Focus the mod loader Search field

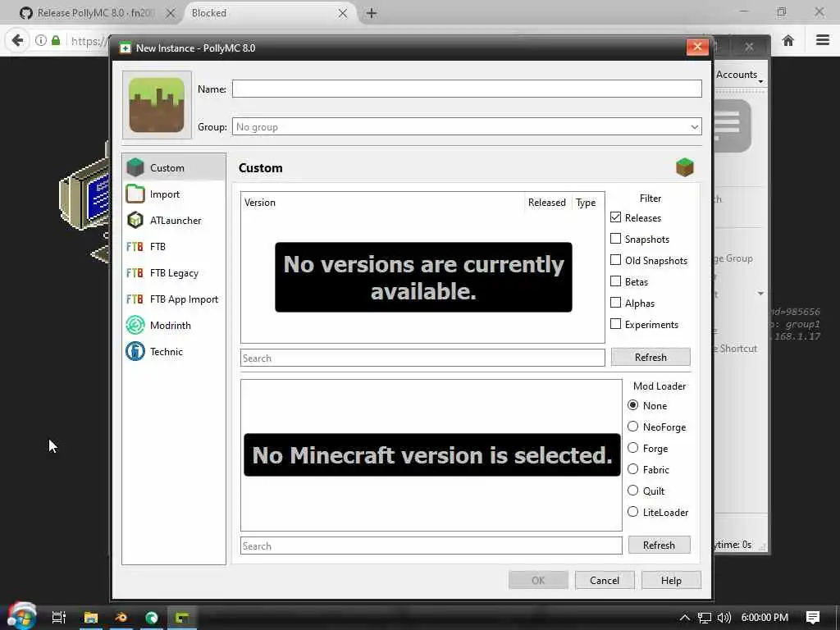tap(431, 546)
